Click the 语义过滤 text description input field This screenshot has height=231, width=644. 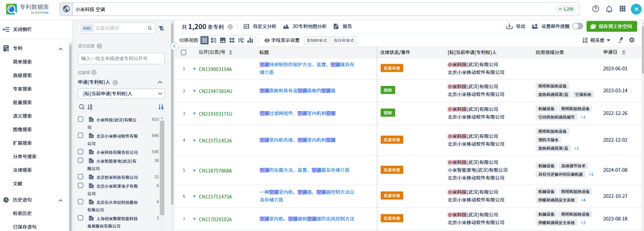click(x=121, y=59)
